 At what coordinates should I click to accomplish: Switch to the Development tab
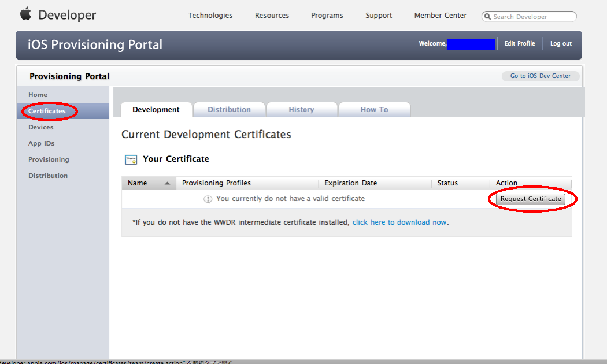coord(156,109)
